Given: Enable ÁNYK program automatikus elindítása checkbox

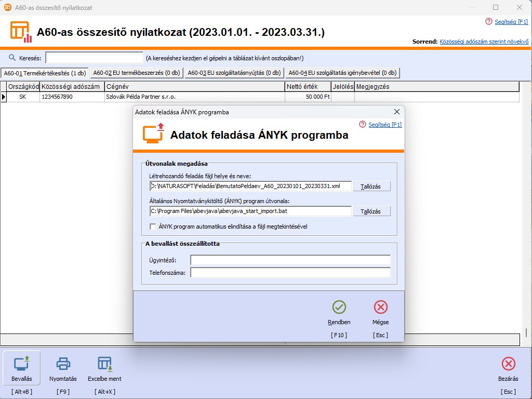Looking at the screenshot, I should 152,227.
